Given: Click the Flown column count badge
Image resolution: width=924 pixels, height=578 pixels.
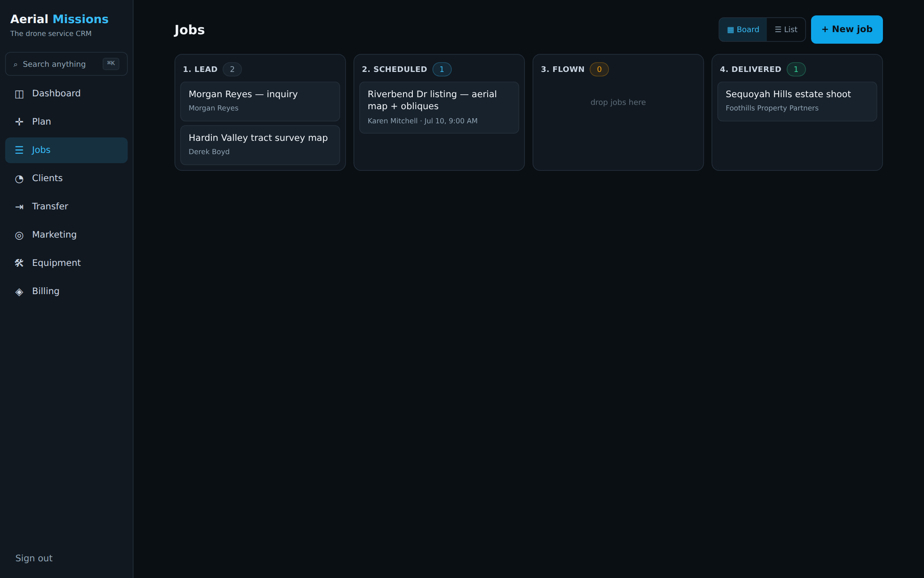Looking at the screenshot, I should coord(599,69).
